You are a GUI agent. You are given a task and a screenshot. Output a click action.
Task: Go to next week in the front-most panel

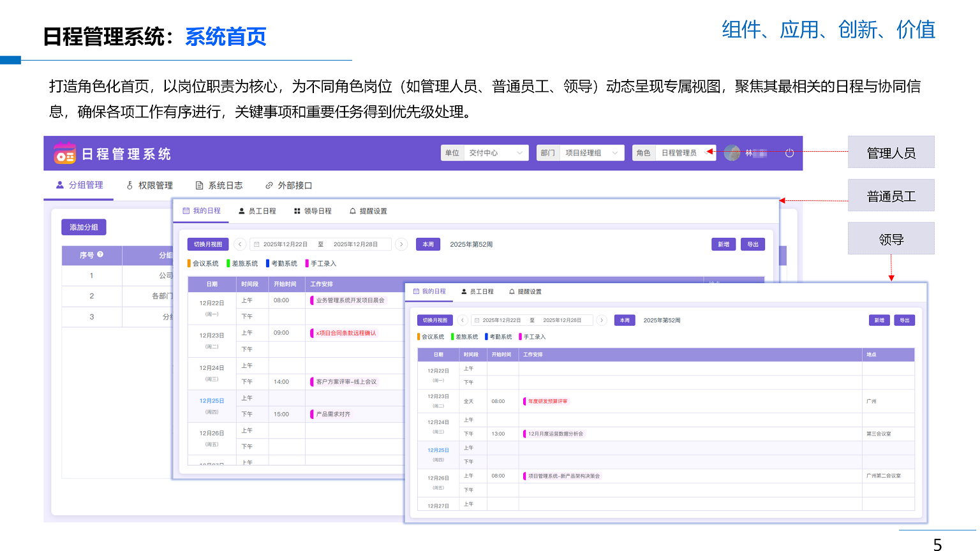pos(602,320)
